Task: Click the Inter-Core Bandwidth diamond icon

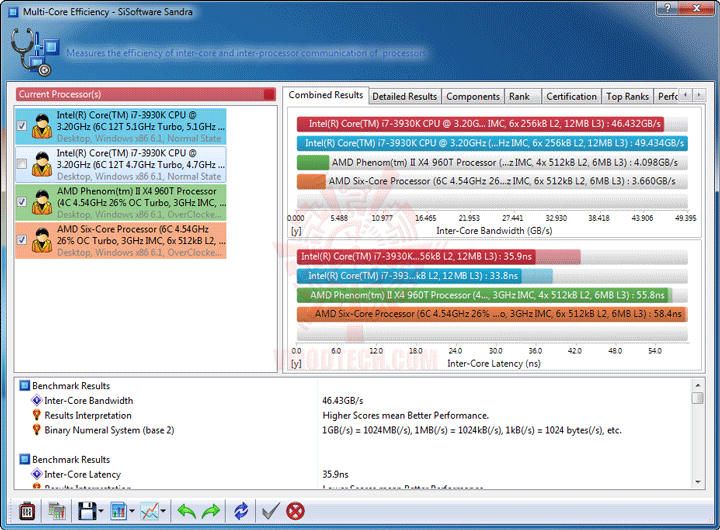Action: tap(37, 400)
